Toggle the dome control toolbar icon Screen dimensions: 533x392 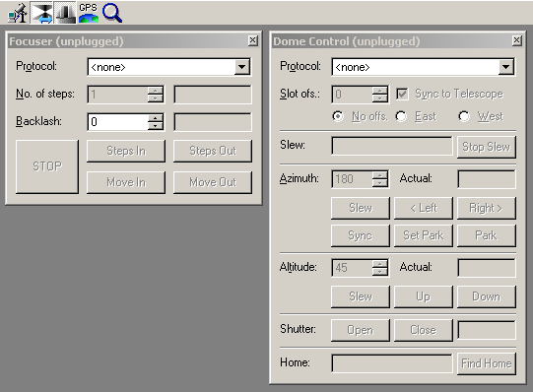(x=65, y=13)
